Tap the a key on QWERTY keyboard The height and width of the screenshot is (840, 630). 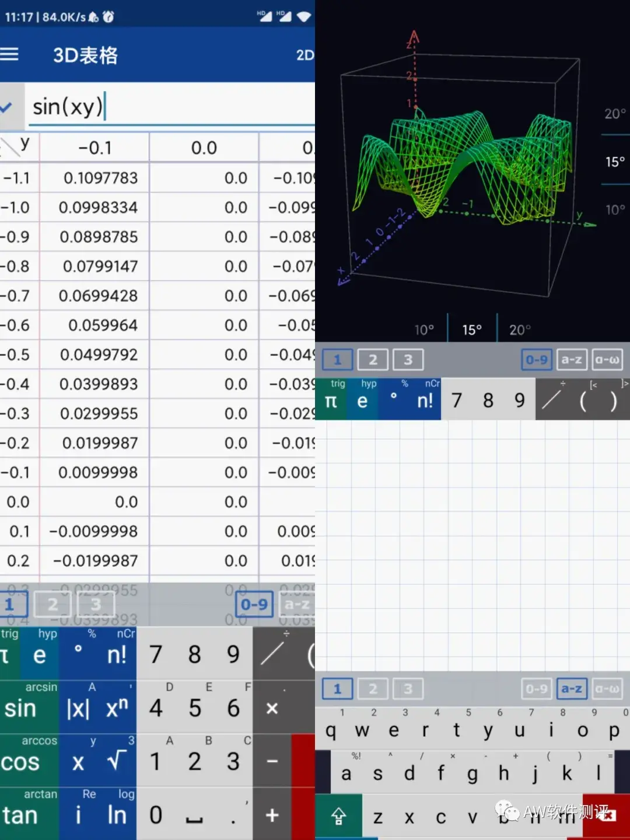pyautogui.click(x=346, y=773)
